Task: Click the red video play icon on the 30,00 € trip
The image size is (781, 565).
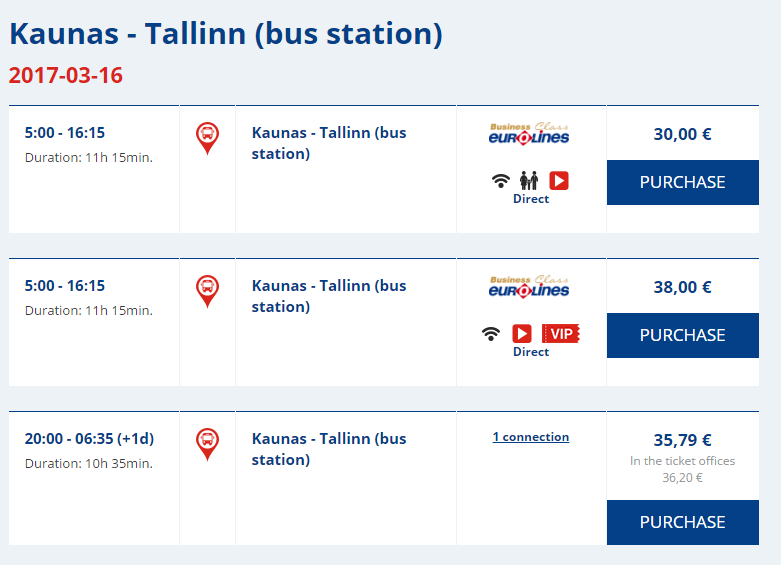Action: [559, 180]
